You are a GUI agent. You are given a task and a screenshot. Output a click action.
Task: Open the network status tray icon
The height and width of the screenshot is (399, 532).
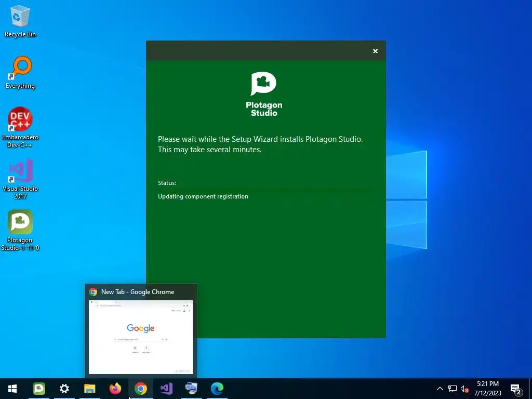[453, 389]
